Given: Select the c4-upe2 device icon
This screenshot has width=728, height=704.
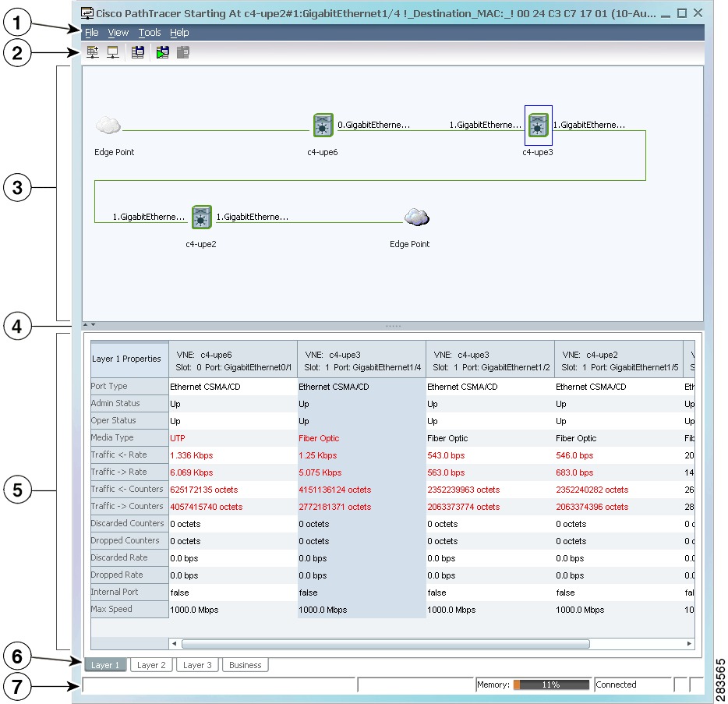Looking at the screenshot, I should (x=202, y=218).
